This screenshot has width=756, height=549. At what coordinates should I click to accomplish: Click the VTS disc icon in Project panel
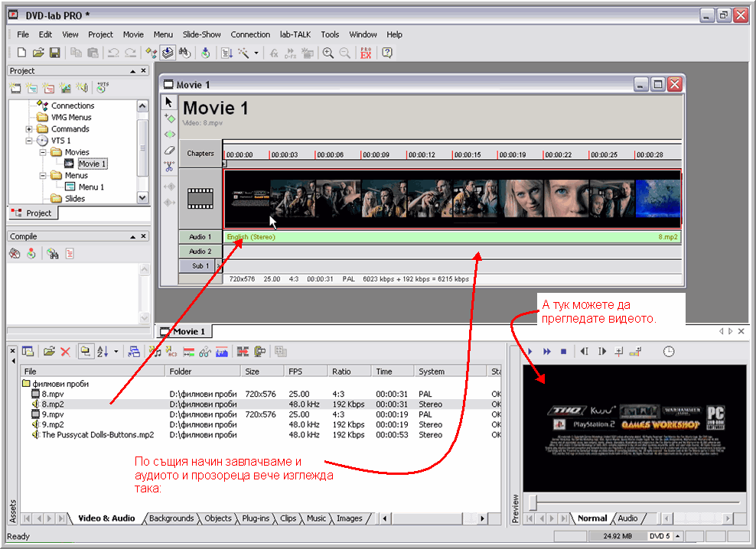(x=103, y=87)
